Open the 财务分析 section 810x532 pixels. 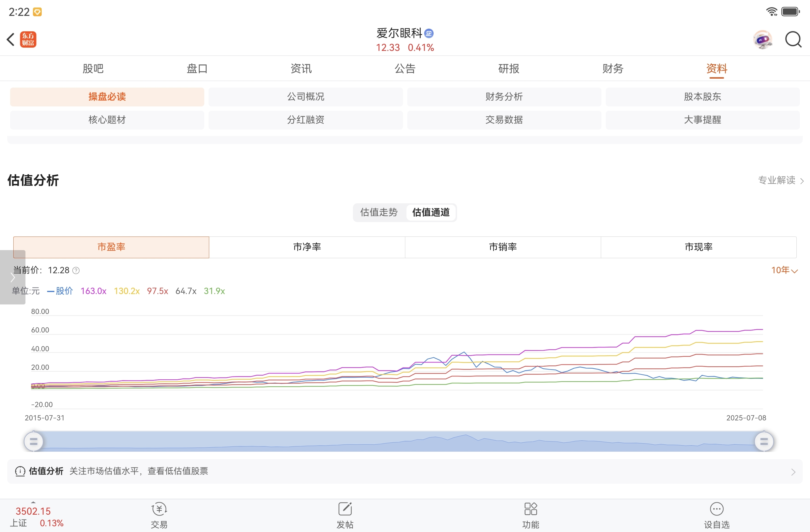[504, 97]
